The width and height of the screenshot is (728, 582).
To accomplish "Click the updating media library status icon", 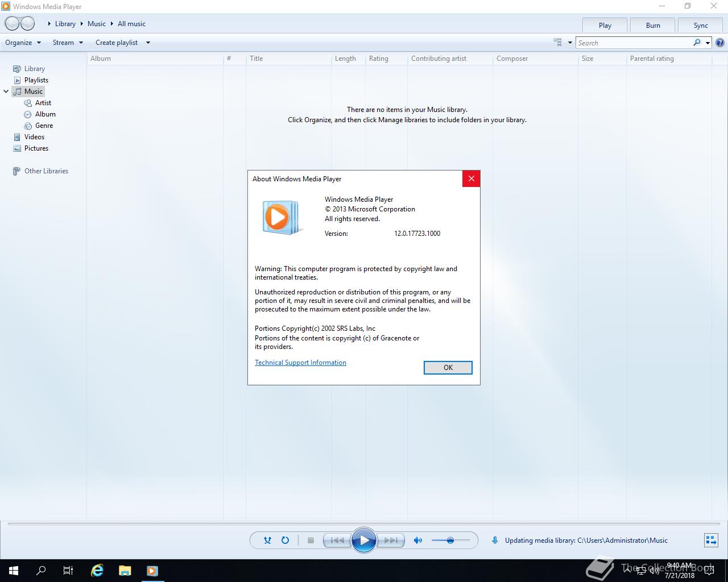I will pos(495,541).
